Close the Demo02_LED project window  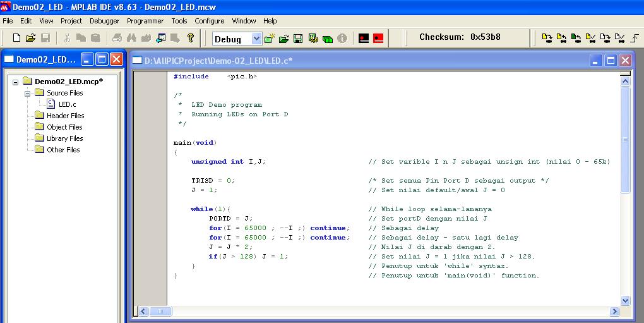pyautogui.click(x=117, y=59)
